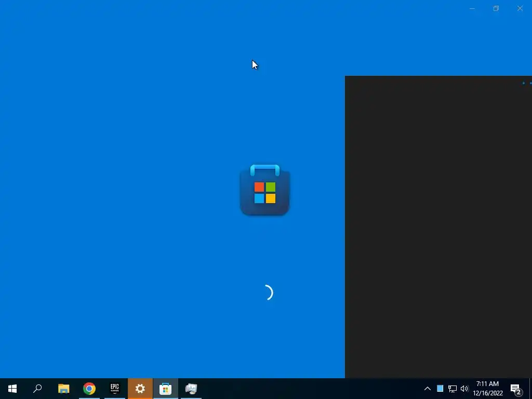Open the volume speaker control

click(464, 389)
